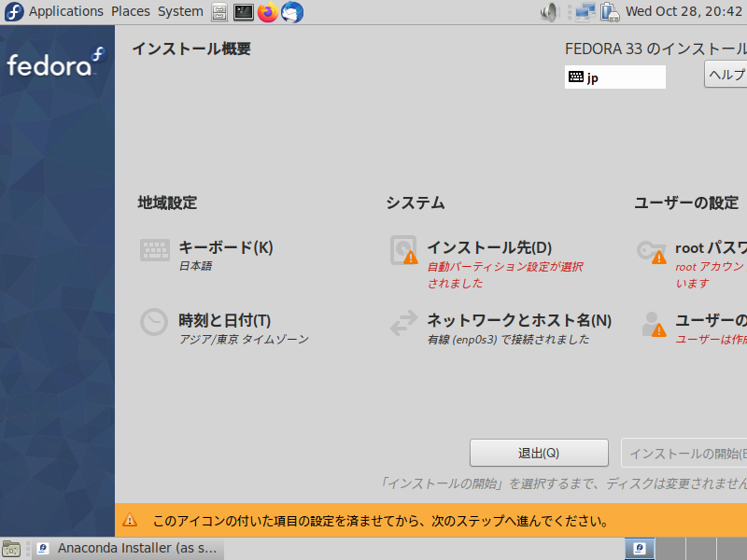Click the disk icon for インストール先
Screen dimensions: 747x560
click(x=403, y=250)
